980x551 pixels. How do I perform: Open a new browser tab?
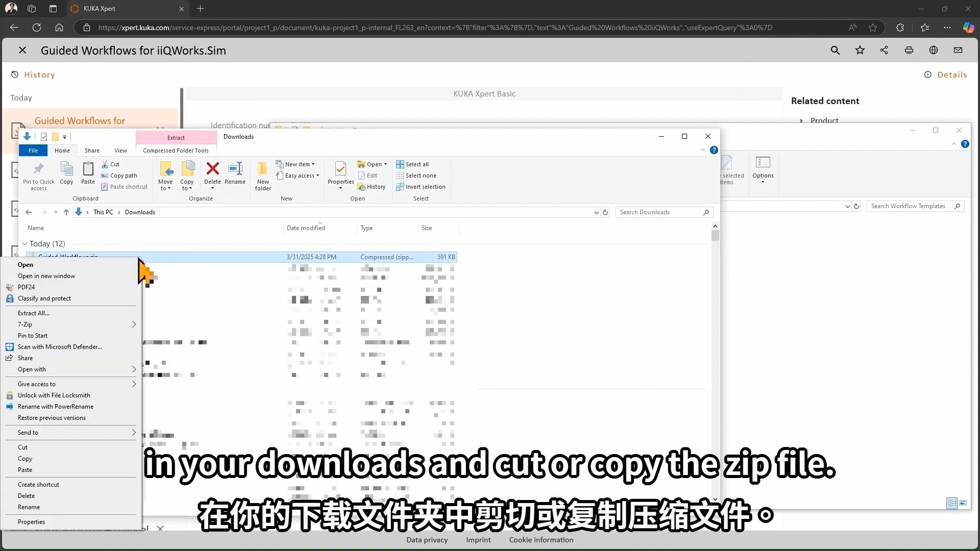point(200,9)
